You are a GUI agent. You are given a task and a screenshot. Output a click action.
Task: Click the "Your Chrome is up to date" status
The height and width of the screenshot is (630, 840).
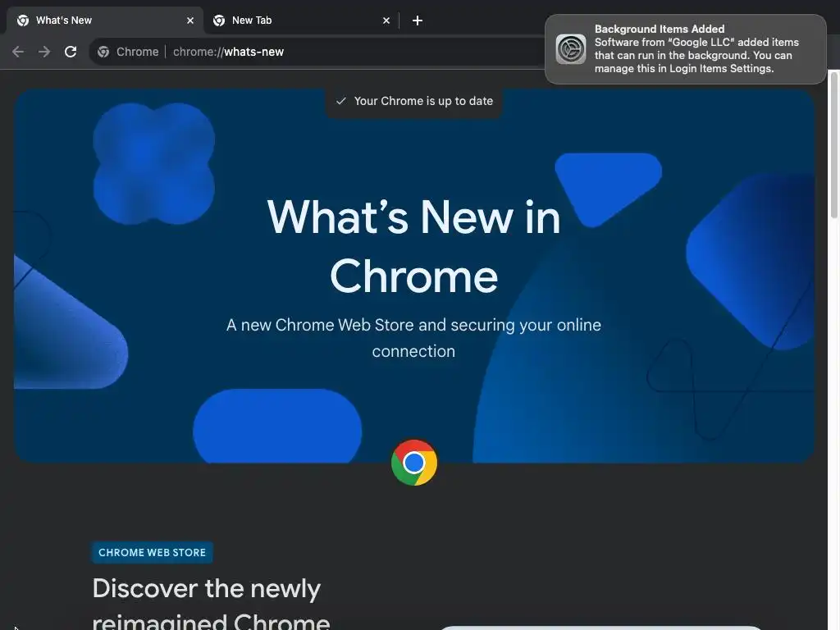click(414, 101)
